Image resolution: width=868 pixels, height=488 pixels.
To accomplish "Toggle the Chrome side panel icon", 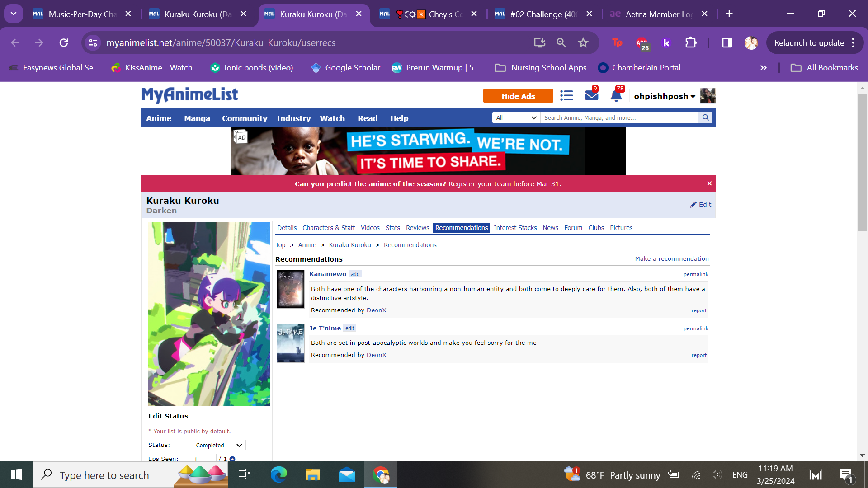I will tap(727, 43).
